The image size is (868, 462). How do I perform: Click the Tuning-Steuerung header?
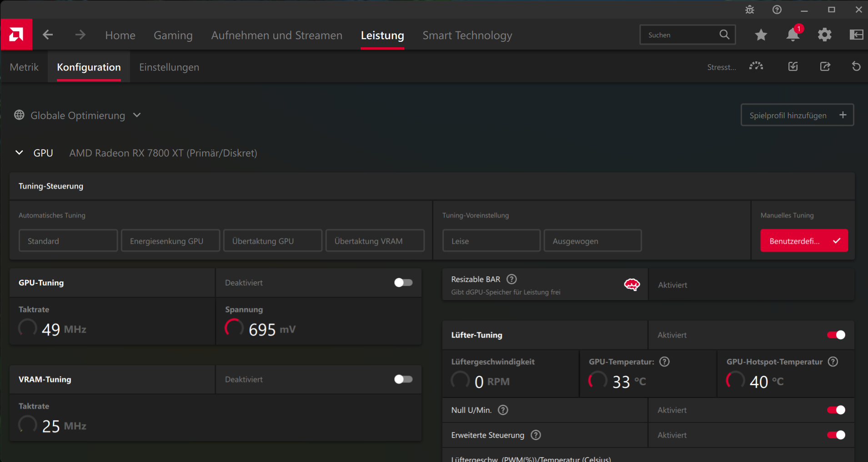click(x=51, y=186)
